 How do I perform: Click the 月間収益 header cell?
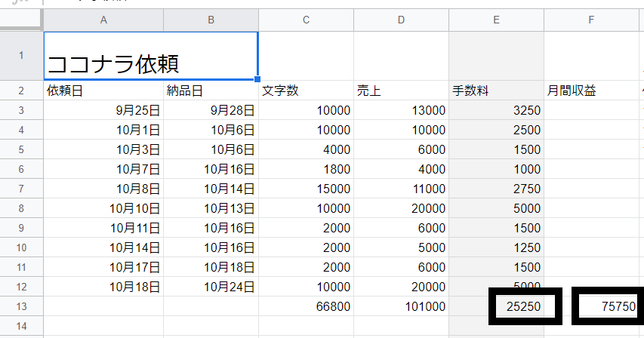(x=591, y=91)
